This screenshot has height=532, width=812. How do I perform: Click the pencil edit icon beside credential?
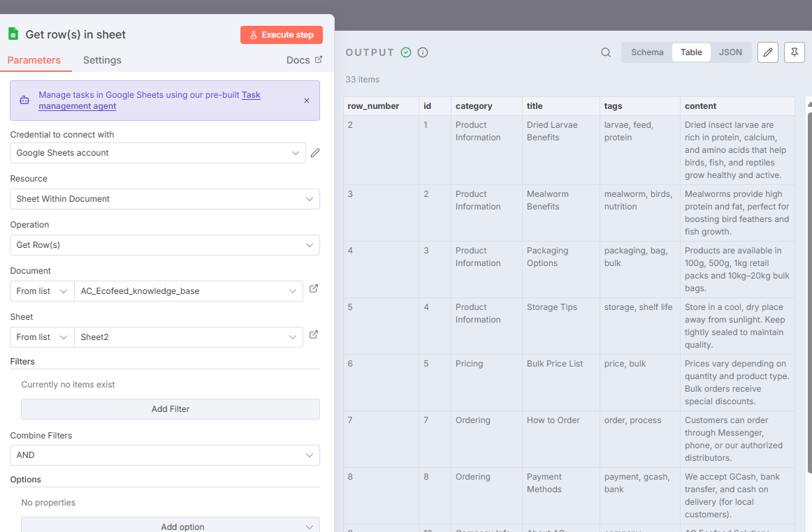pyautogui.click(x=315, y=153)
